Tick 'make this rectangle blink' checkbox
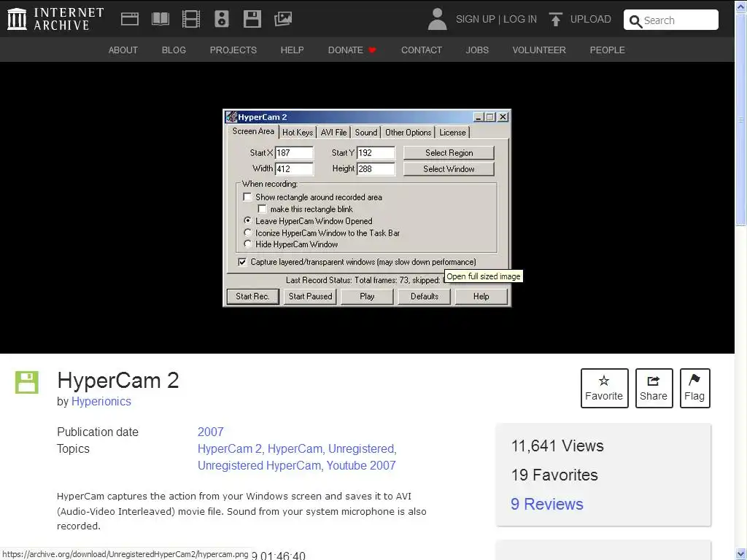The height and width of the screenshot is (560, 747). 262,209
